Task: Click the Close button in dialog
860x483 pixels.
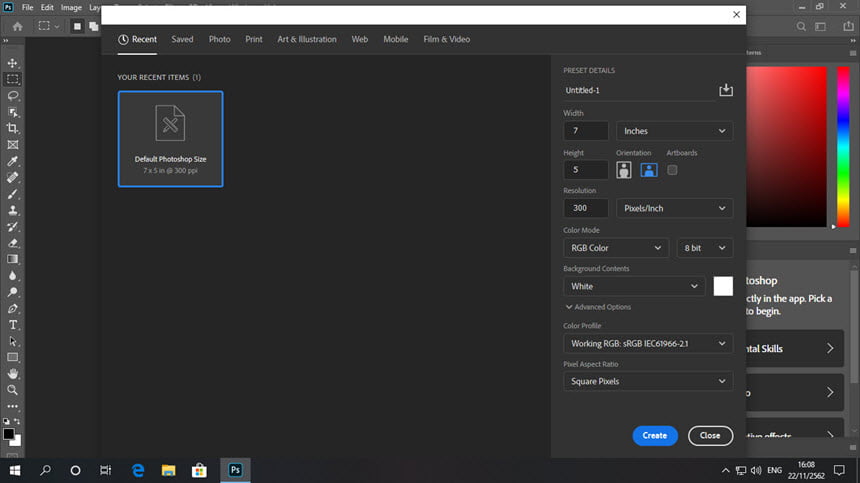Action: pos(710,436)
